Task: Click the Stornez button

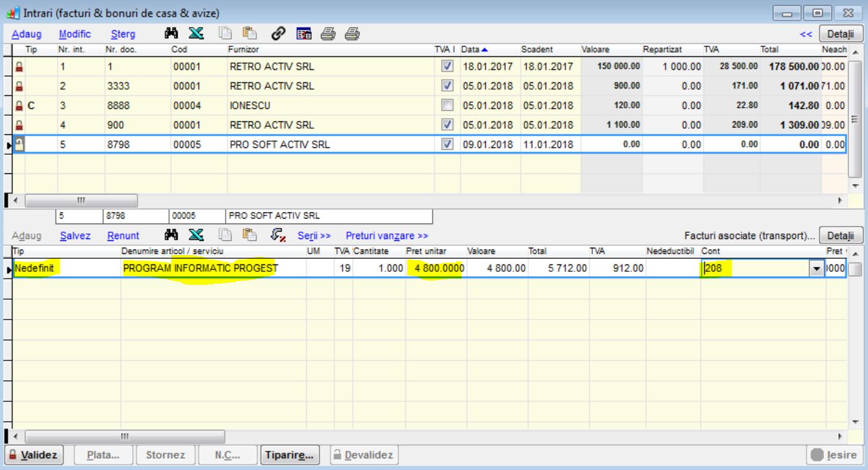Action: pos(165,455)
